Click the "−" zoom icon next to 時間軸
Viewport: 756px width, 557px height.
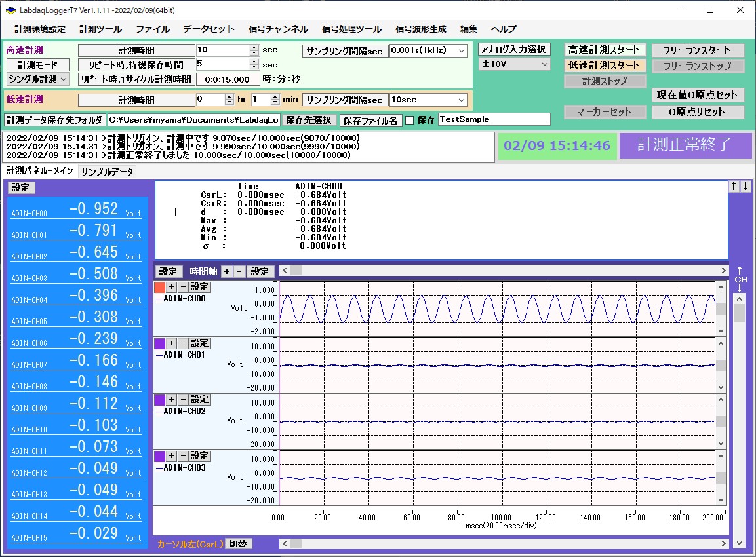pos(238,271)
